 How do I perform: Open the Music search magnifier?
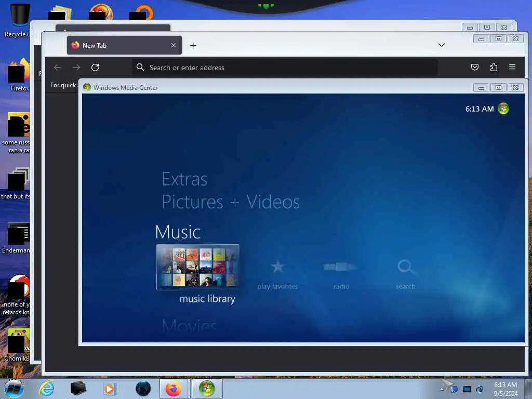point(405,267)
